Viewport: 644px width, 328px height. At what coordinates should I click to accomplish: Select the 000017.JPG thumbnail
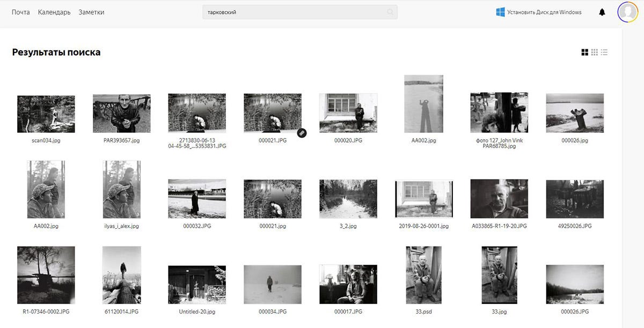(x=348, y=285)
